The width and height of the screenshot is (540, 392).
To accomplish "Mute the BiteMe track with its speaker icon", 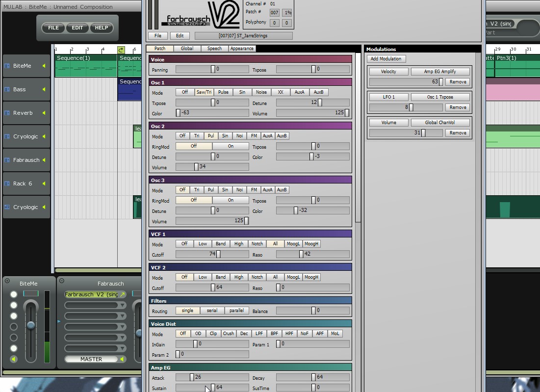I will (x=44, y=66).
